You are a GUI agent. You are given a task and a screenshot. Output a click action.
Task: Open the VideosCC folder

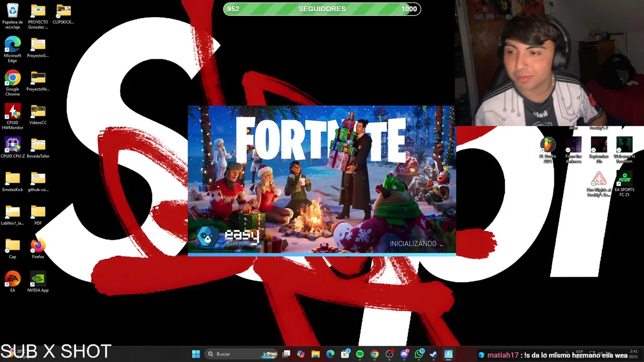click(x=38, y=114)
